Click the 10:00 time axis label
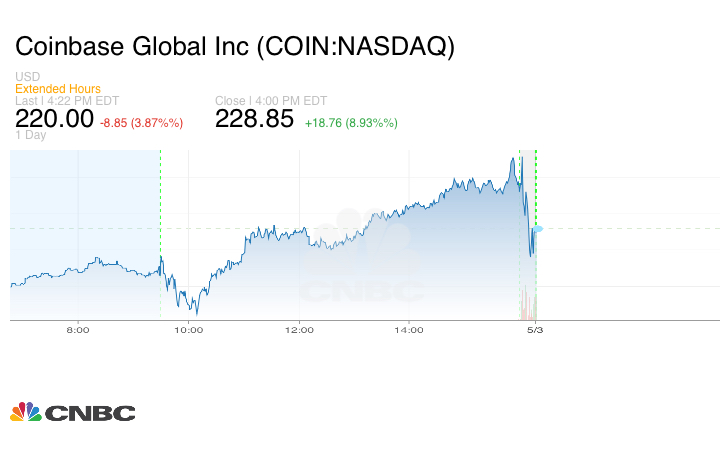 [x=189, y=329]
